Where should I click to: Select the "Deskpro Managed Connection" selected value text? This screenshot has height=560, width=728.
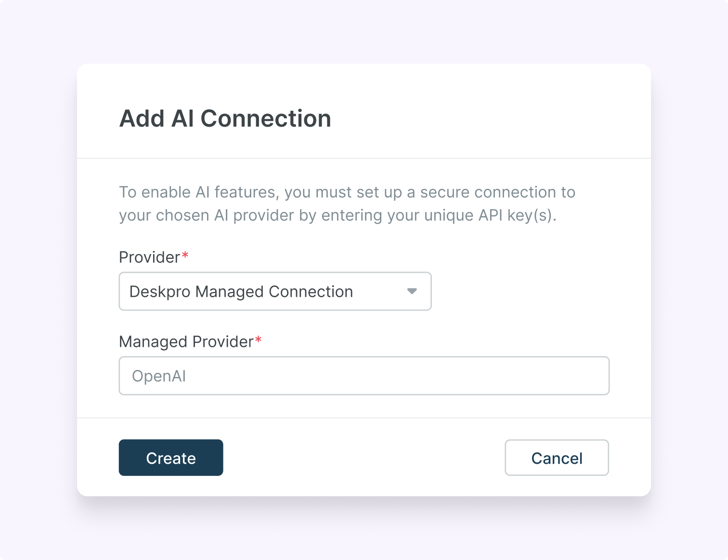tap(241, 292)
